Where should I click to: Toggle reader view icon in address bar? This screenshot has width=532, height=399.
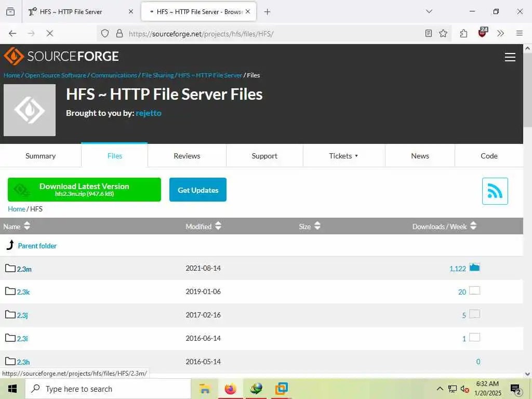coord(429,33)
